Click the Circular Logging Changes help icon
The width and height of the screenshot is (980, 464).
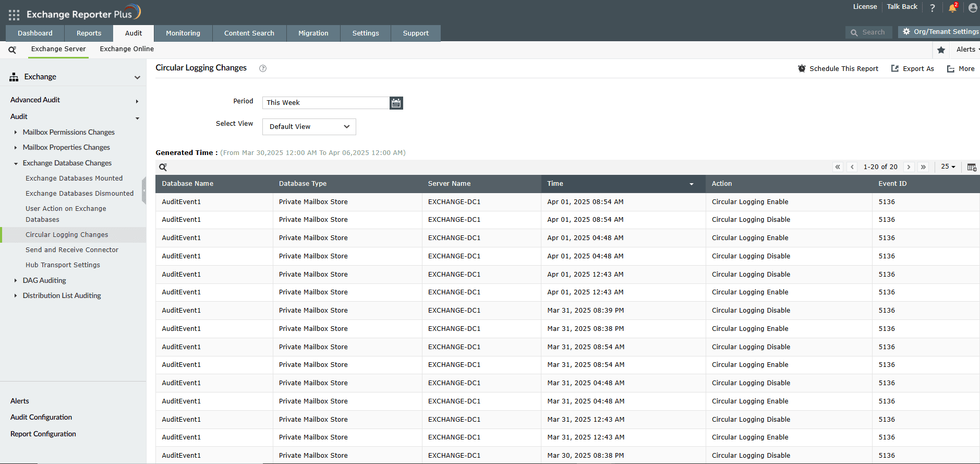[263, 68]
